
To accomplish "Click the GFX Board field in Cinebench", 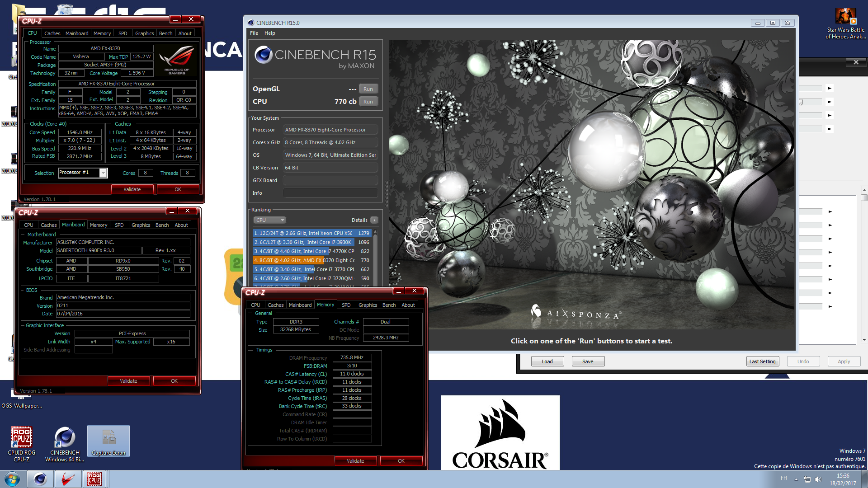I will 330,180.
